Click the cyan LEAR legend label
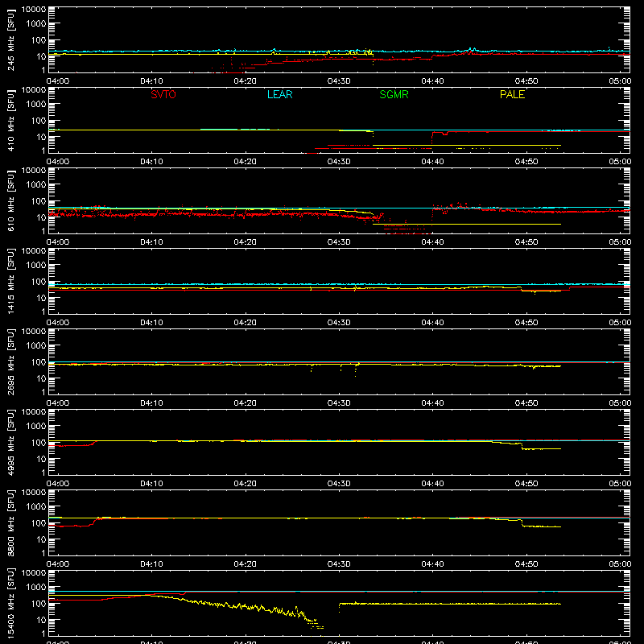 (279, 94)
